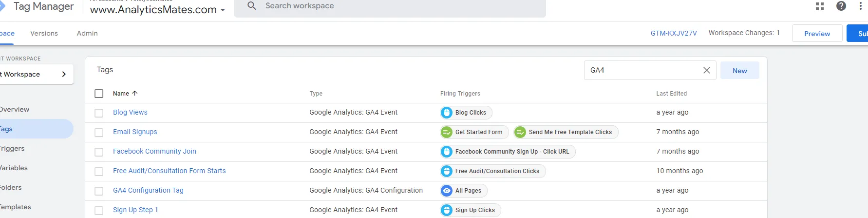Switch to the Admin tab
868x218 pixels.
click(x=87, y=33)
